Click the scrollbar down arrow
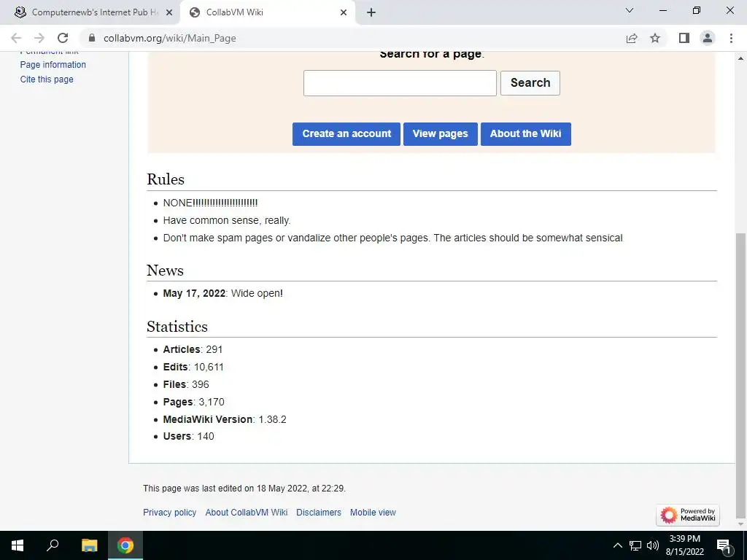Viewport: 747px width, 560px height. (x=741, y=524)
